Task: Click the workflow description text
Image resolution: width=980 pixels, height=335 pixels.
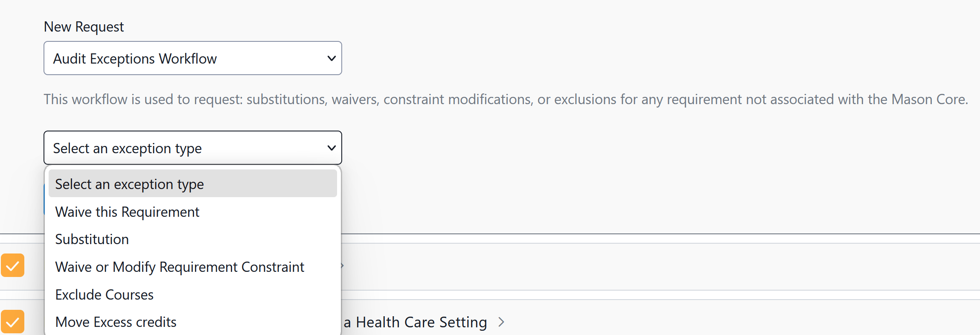Action: coord(506,99)
